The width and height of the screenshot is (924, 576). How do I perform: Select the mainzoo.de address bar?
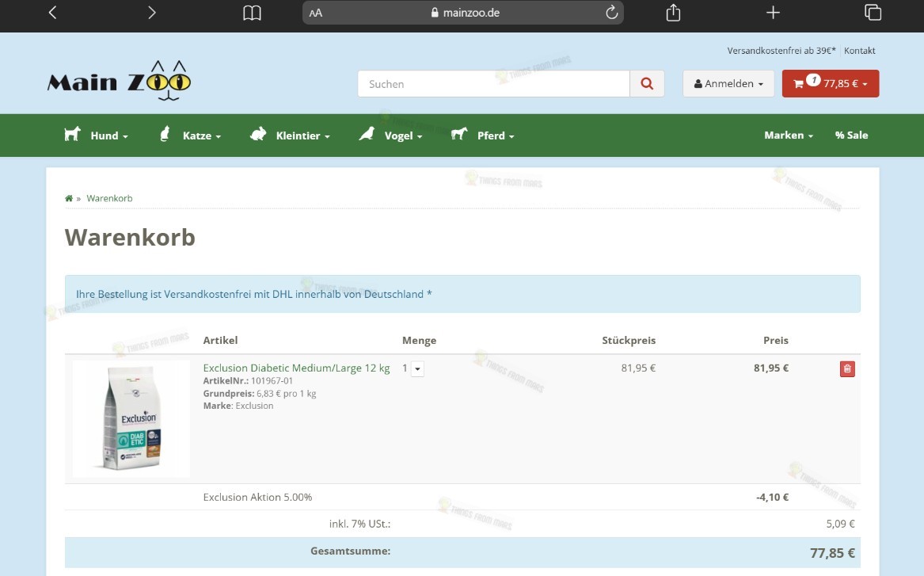point(463,13)
